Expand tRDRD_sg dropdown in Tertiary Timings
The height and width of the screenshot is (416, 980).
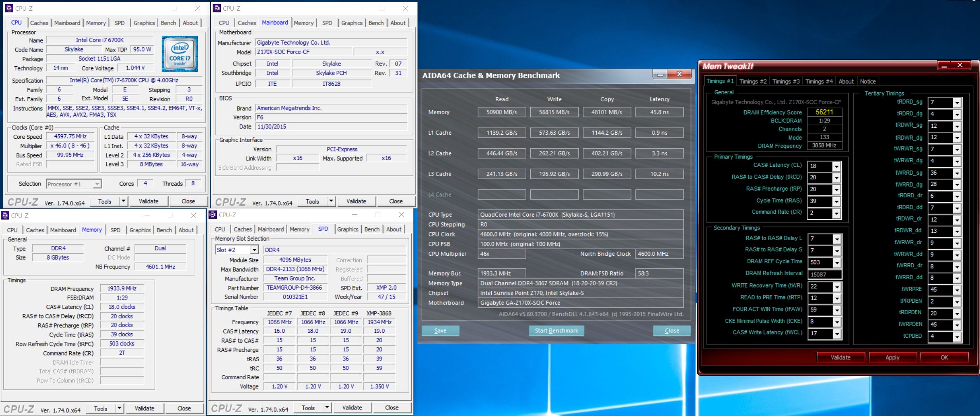[957, 103]
